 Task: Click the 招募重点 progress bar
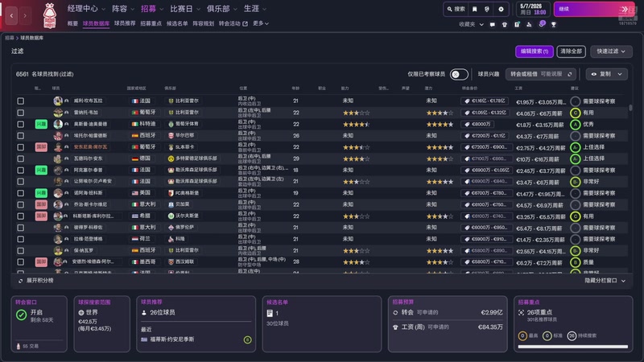(573, 347)
